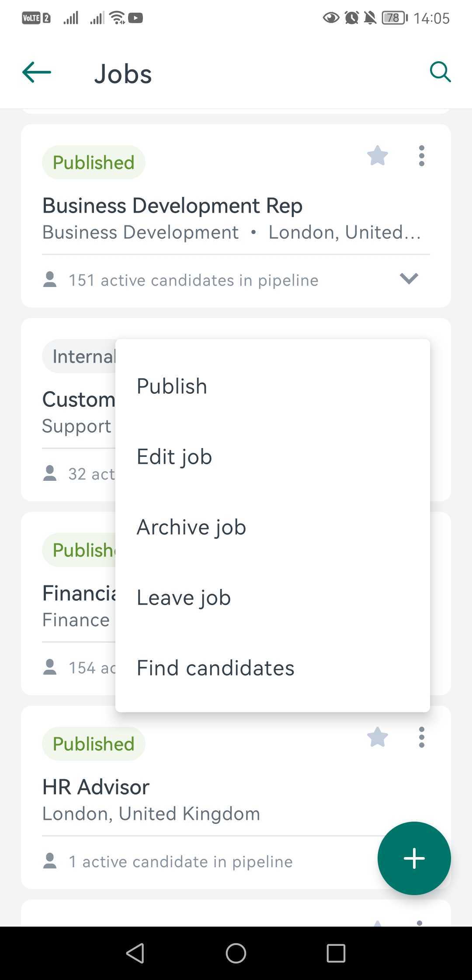This screenshot has height=980, width=472.
Task: Tap the Android home circle button
Action: [236, 953]
